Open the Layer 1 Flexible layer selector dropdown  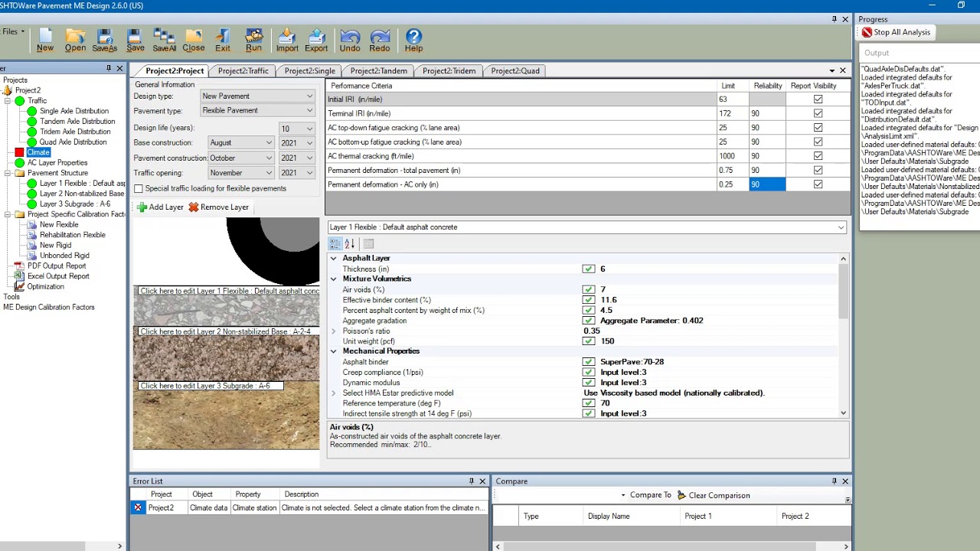click(841, 227)
